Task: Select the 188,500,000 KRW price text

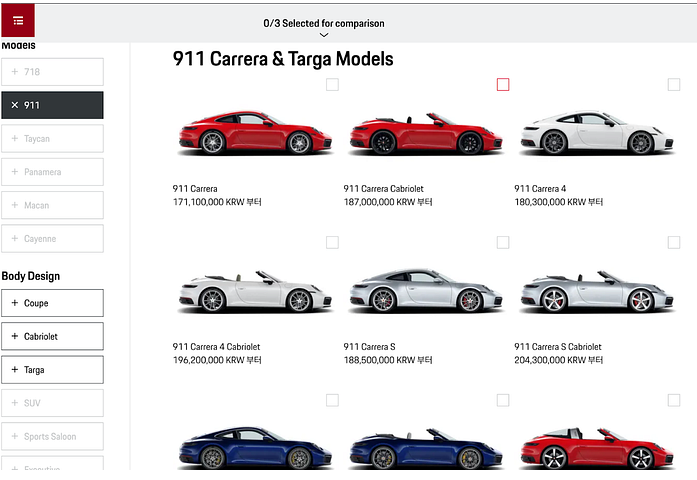Action: (x=388, y=360)
